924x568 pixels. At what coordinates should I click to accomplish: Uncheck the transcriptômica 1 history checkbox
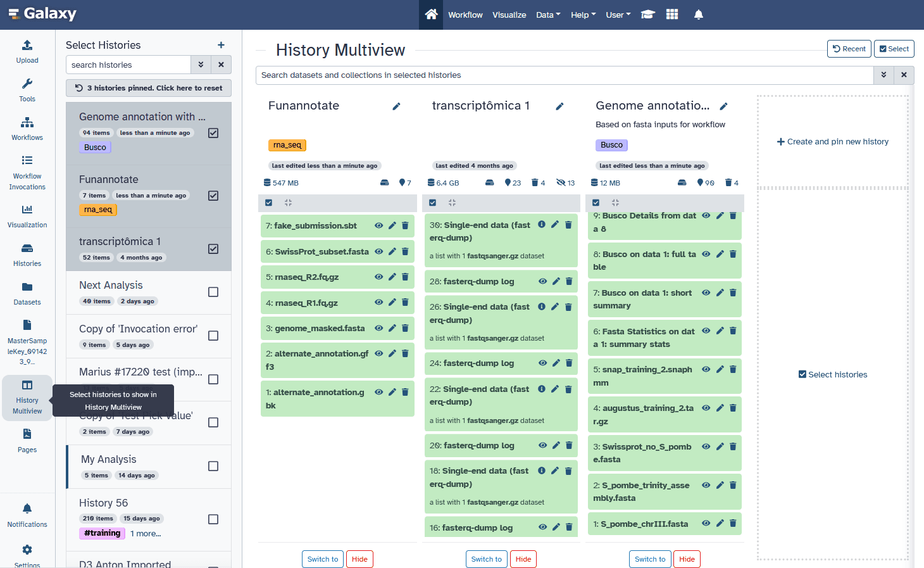(213, 249)
